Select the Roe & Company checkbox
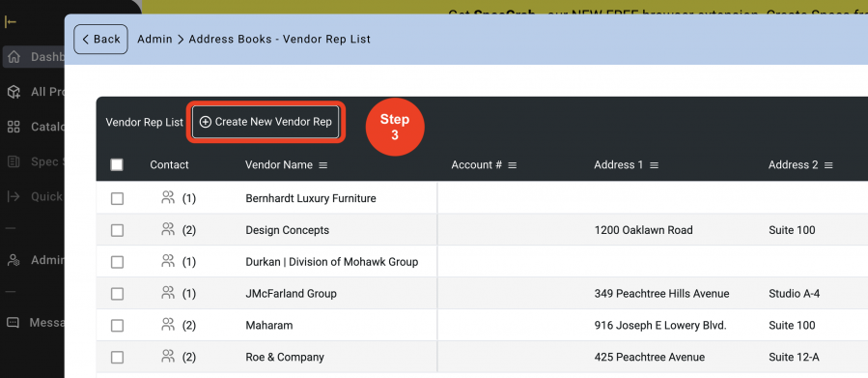 click(117, 358)
